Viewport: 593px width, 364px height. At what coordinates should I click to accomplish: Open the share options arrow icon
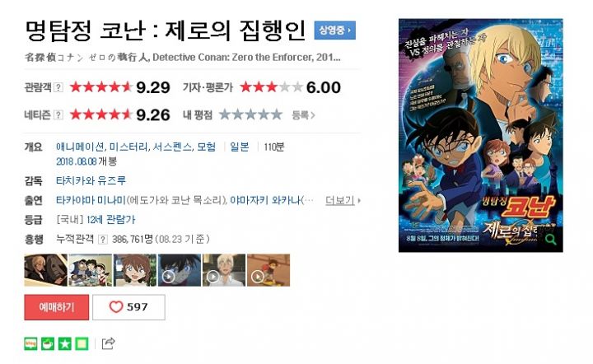pyautogui.click(x=108, y=343)
